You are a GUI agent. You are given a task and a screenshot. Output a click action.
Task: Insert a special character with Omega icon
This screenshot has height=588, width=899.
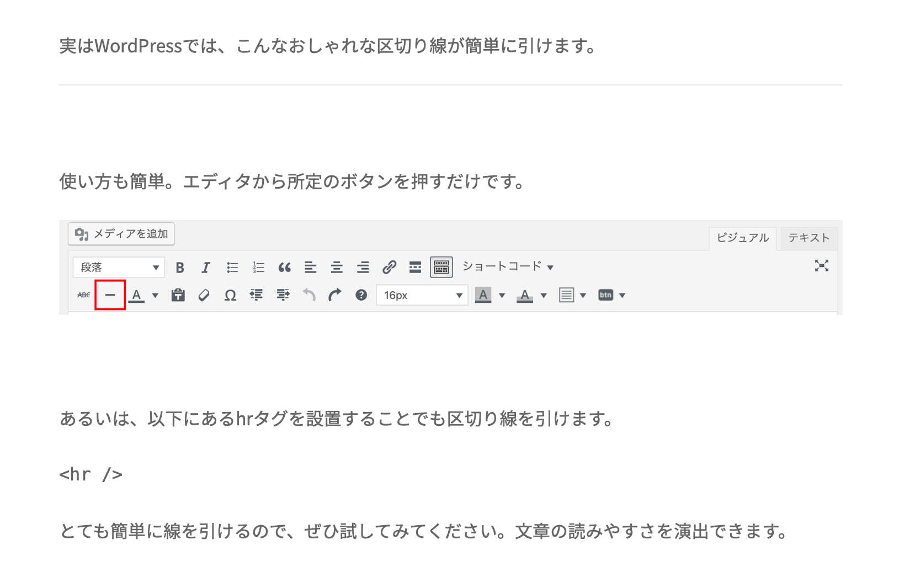[x=230, y=296]
